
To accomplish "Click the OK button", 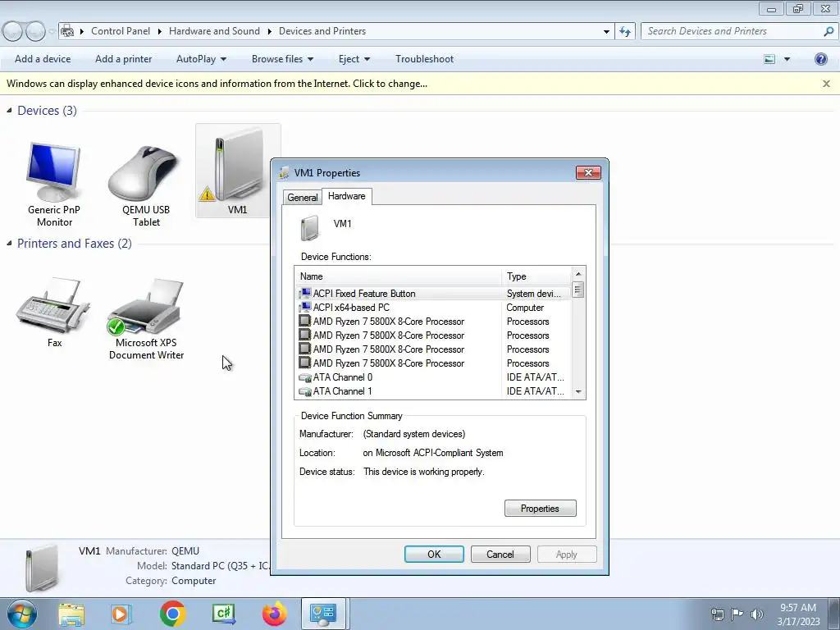I will (x=434, y=555).
